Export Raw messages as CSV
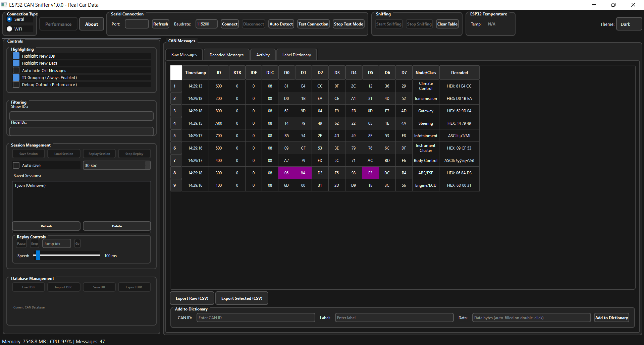The width and height of the screenshot is (644, 345). pyautogui.click(x=192, y=298)
